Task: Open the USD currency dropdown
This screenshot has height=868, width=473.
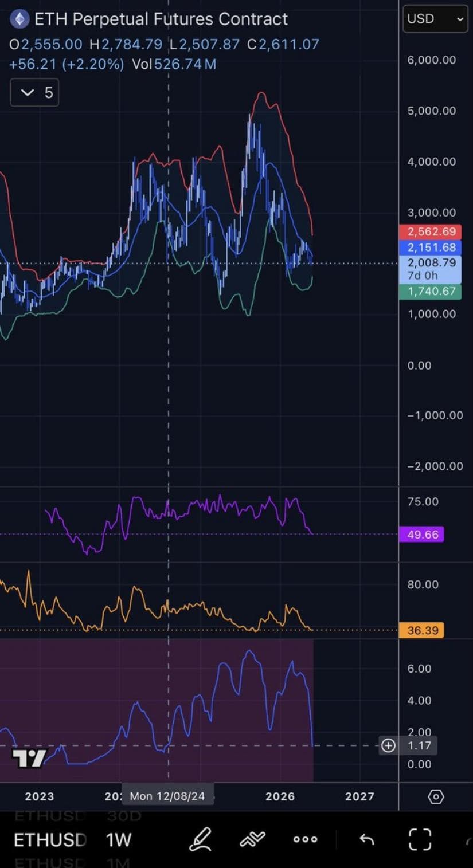Action: click(x=435, y=19)
